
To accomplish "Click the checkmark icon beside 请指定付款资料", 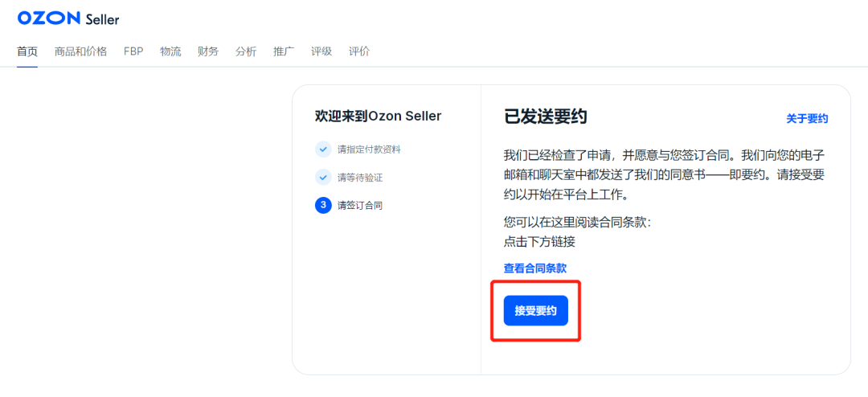I will (323, 149).
